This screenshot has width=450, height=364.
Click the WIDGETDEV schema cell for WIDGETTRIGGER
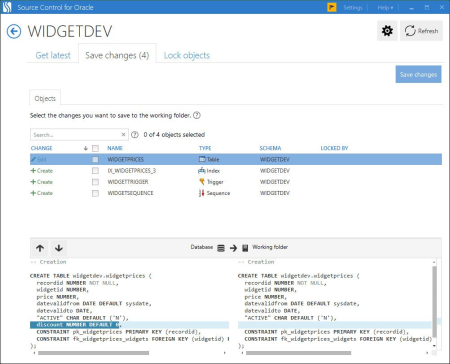pos(275,182)
